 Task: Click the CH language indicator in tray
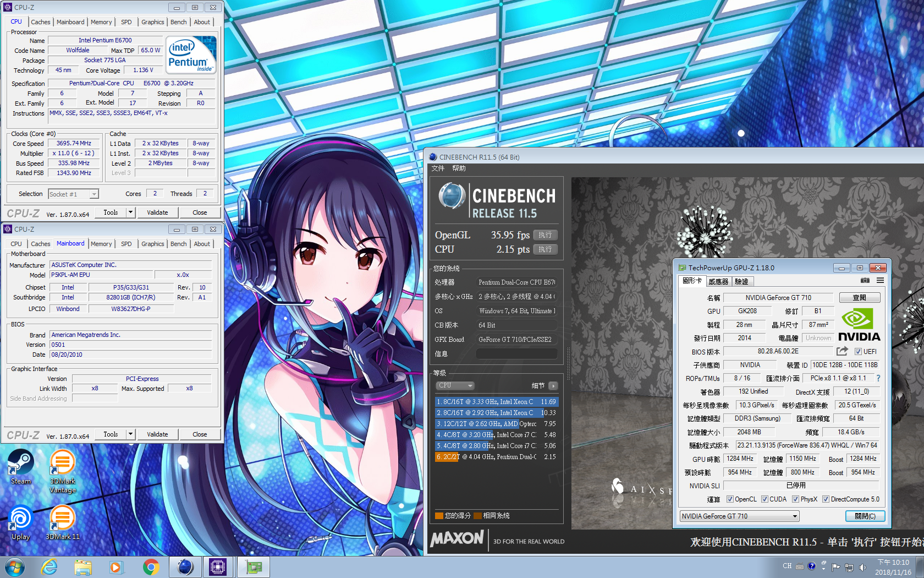[787, 566]
